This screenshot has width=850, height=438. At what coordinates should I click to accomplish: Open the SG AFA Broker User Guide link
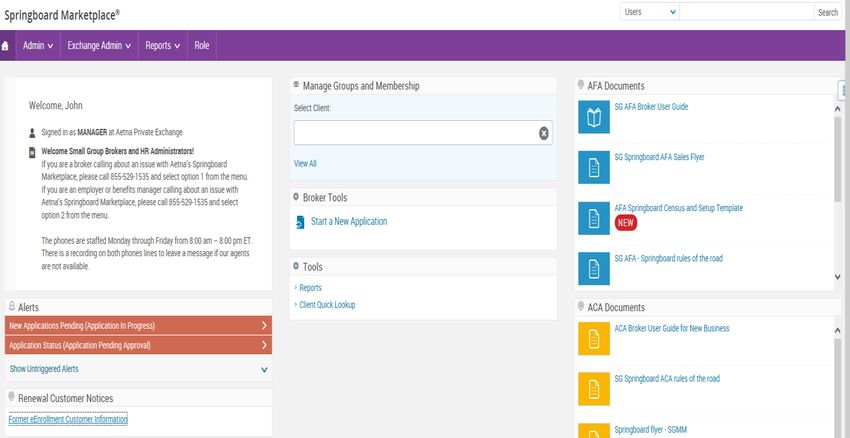(x=651, y=107)
